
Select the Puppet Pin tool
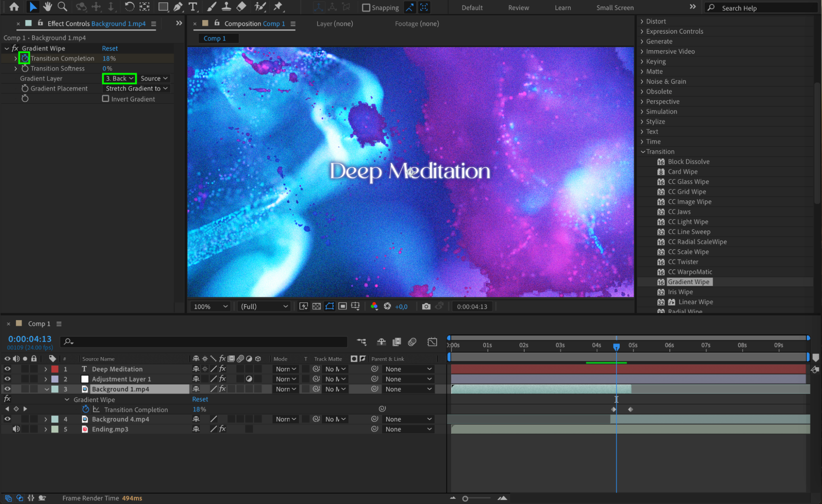pos(278,7)
